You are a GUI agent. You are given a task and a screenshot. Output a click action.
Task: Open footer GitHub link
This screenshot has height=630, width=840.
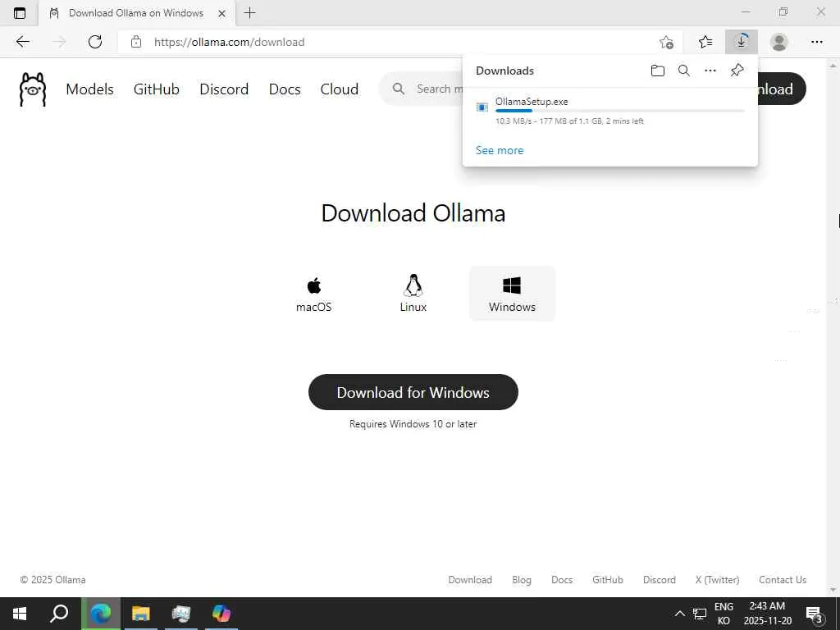(608, 580)
